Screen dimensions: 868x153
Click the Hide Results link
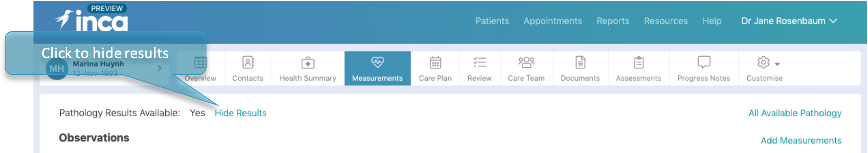click(240, 113)
